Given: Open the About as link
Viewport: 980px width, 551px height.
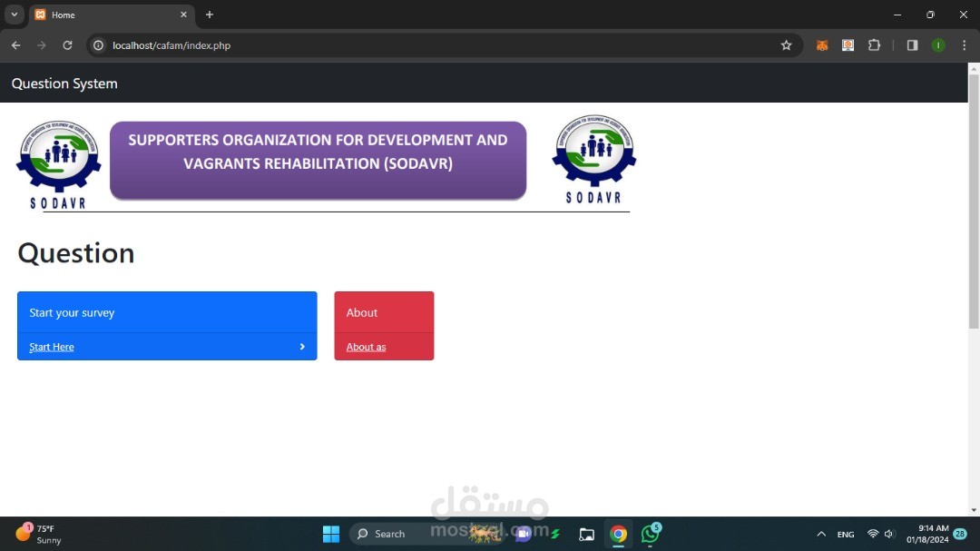Looking at the screenshot, I should pyautogui.click(x=367, y=347).
